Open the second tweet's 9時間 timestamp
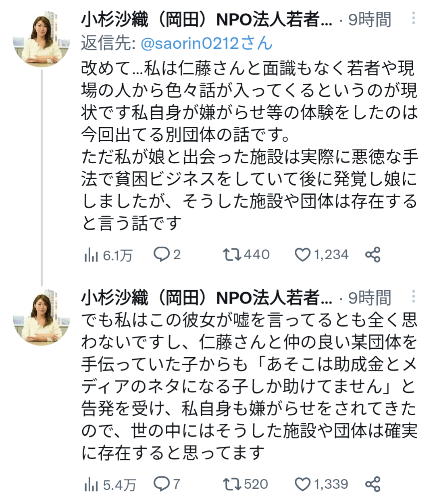435x504 pixels. click(x=370, y=298)
